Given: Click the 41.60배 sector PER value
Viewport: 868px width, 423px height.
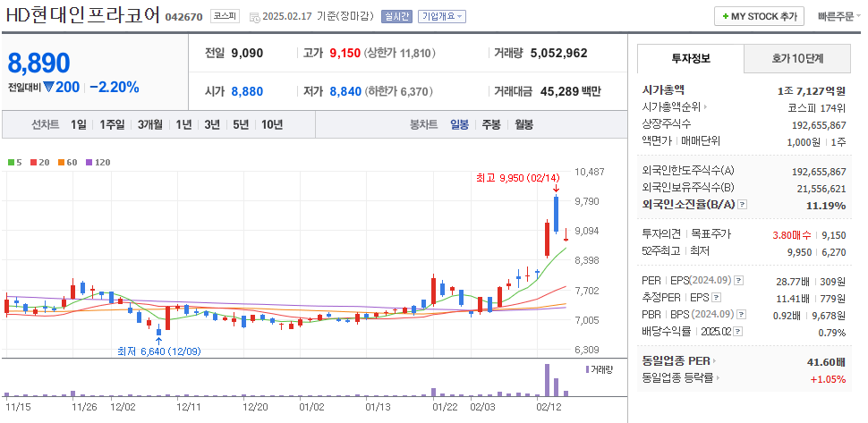Looking at the screenshot, I should 827,363.
